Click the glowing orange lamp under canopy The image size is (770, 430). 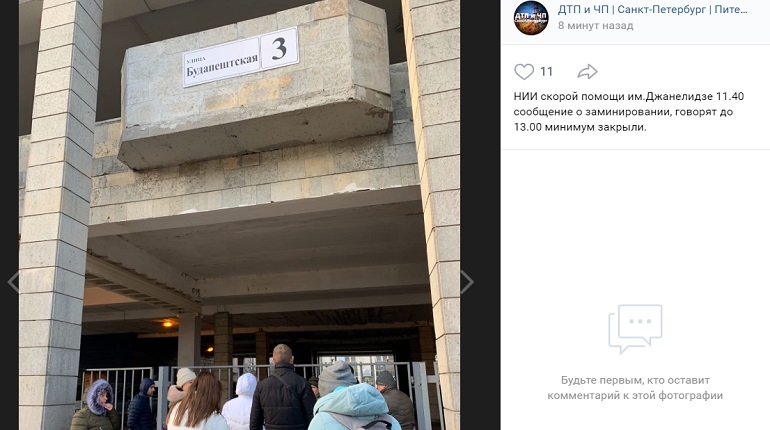(167, 323)
